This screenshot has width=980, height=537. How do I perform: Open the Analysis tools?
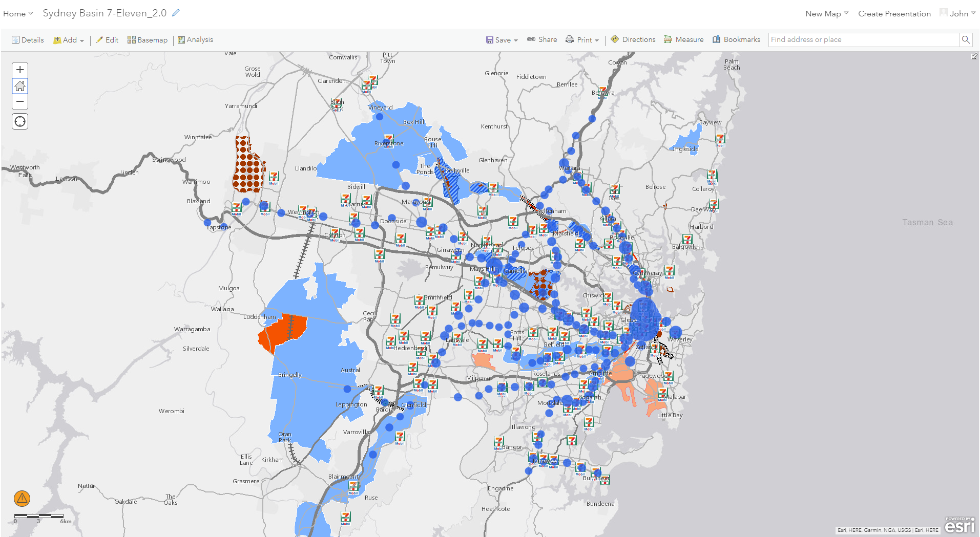pos(195,40)
